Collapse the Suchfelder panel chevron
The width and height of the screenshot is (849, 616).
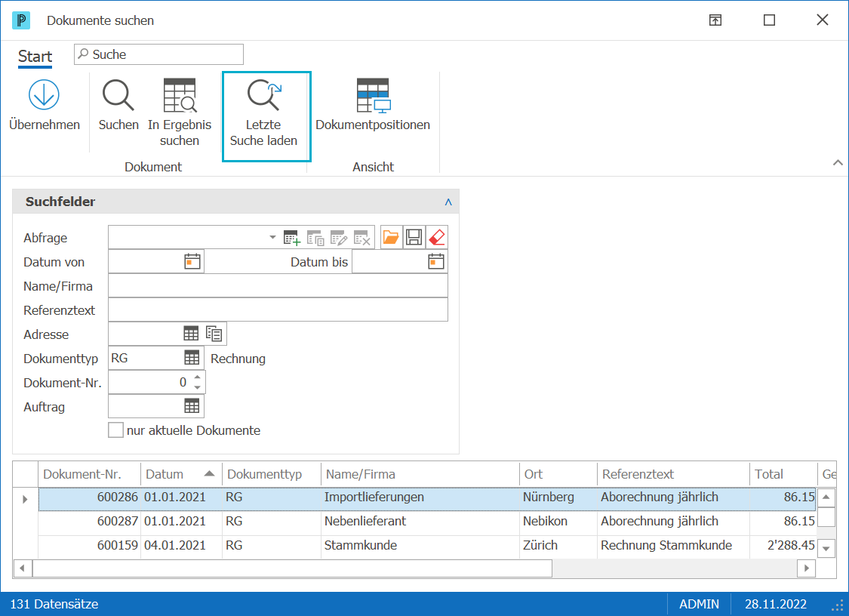[x=448, y=202]
